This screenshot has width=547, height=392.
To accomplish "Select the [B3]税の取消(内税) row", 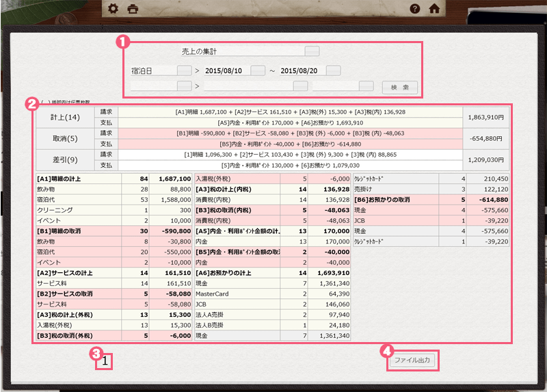I will coord(272,210).
